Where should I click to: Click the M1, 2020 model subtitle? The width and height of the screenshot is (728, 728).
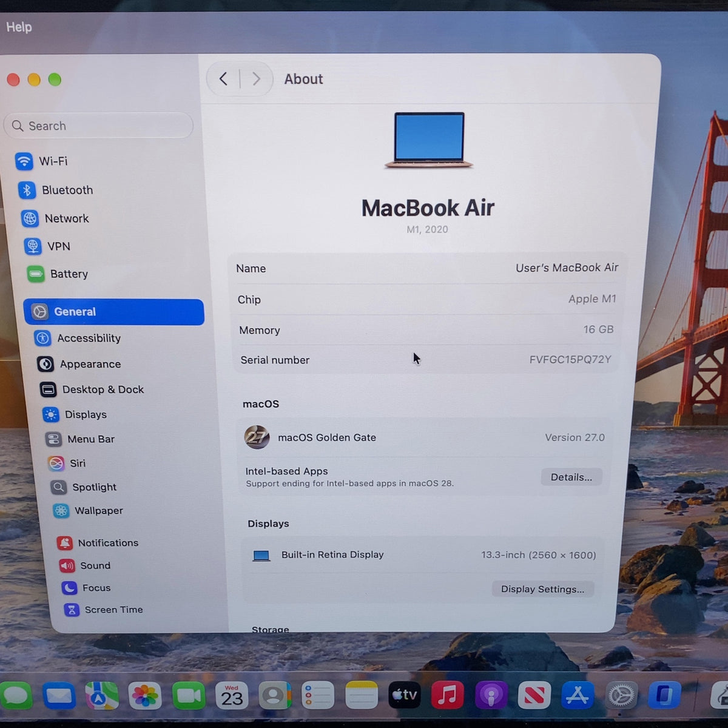click(428, 229)
